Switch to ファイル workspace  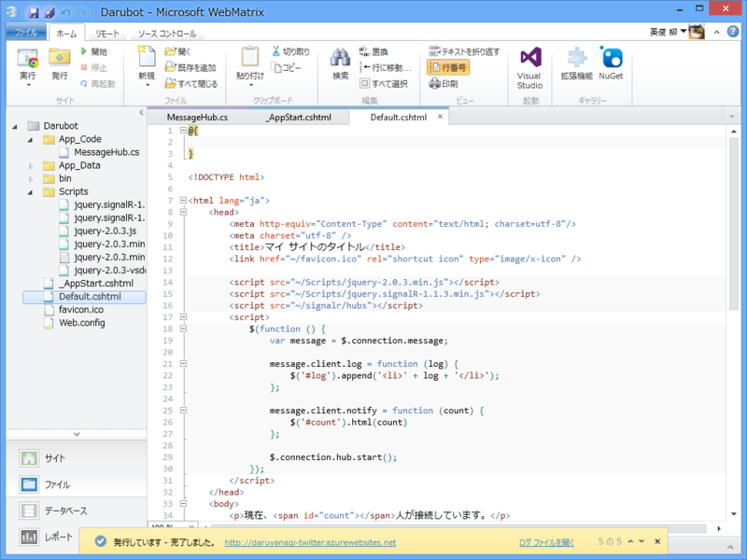[77, 484]
